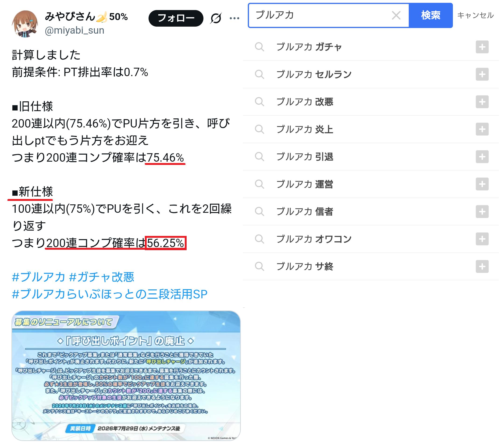Screen dimensions: 501x448
Task: Click the plus icon beside ブルアカ ガチャ
Action: (x=482, y=47)
